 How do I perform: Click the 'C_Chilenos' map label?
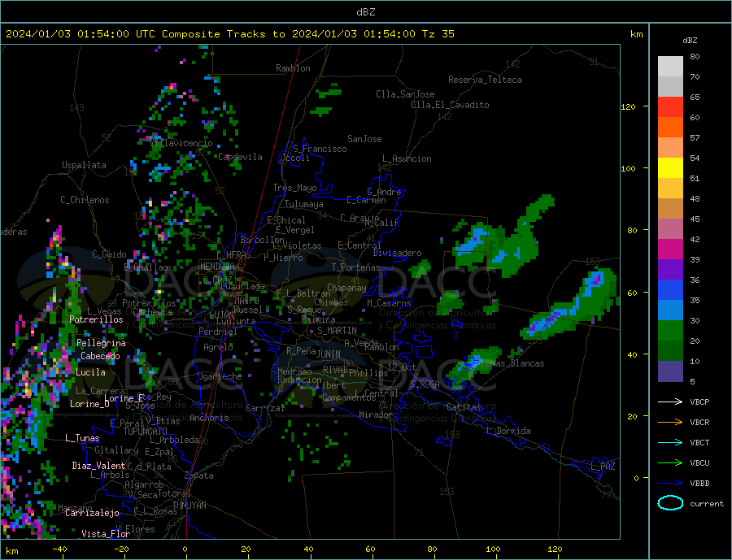[x=85, y=200]
